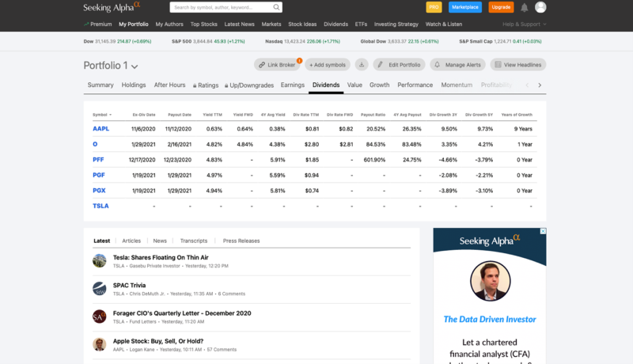
Task: Open the notifications bell
Action: tap(524, 7)
